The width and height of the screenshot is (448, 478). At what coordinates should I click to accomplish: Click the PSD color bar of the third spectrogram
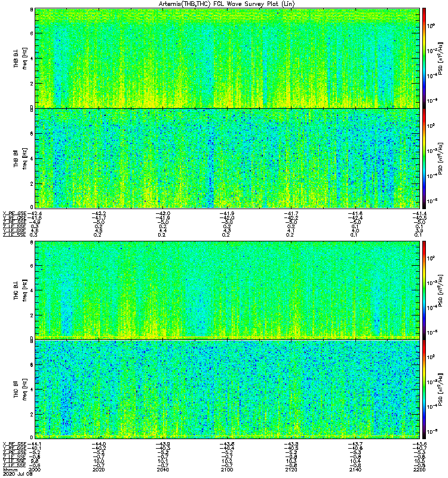[x=424, y=290]
